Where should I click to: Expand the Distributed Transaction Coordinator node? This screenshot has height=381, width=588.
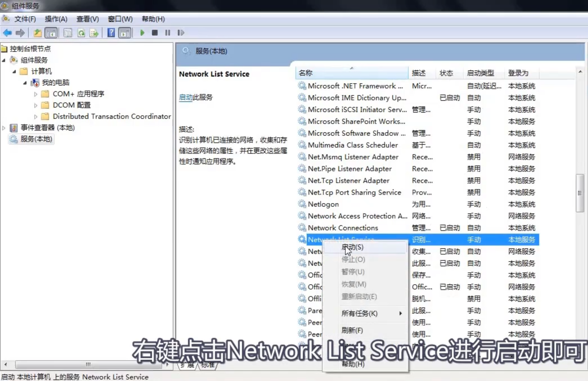coord(35,116)
